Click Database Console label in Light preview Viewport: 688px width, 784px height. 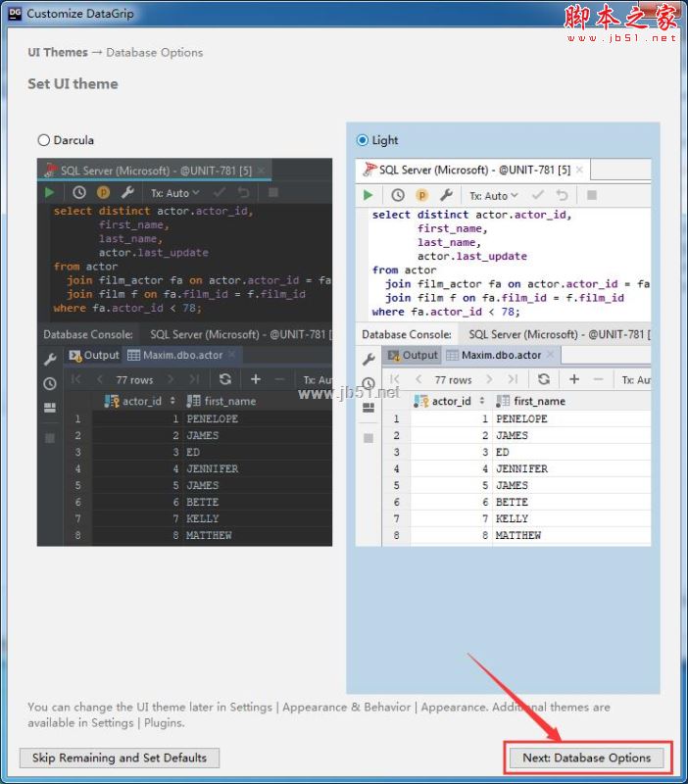(407, 334)
